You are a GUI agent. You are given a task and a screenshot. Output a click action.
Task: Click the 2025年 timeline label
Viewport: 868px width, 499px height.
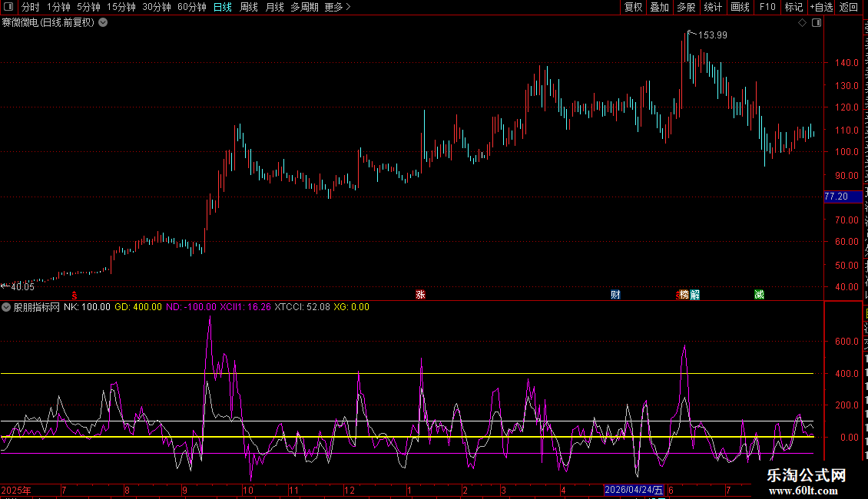(16, 490)
